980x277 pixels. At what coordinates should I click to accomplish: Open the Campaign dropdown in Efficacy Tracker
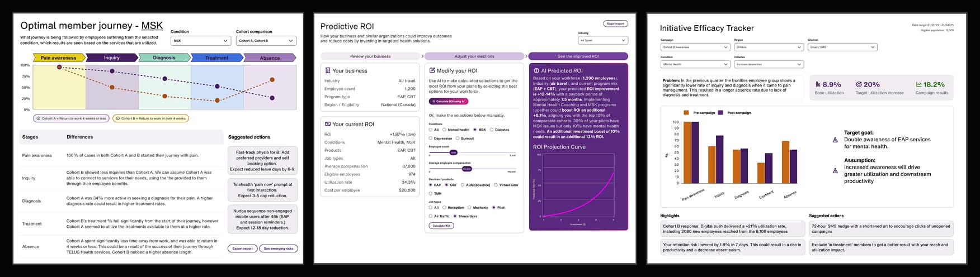(695, 47)
